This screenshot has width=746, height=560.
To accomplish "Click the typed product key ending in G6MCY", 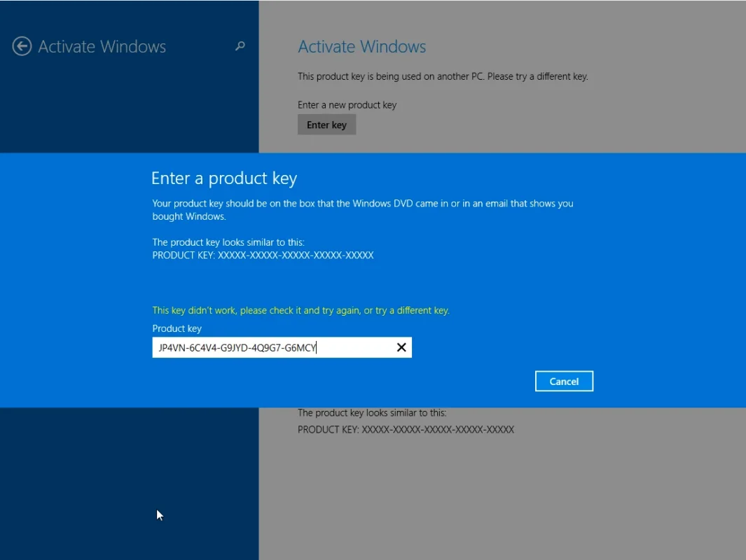I will [234, 347].
